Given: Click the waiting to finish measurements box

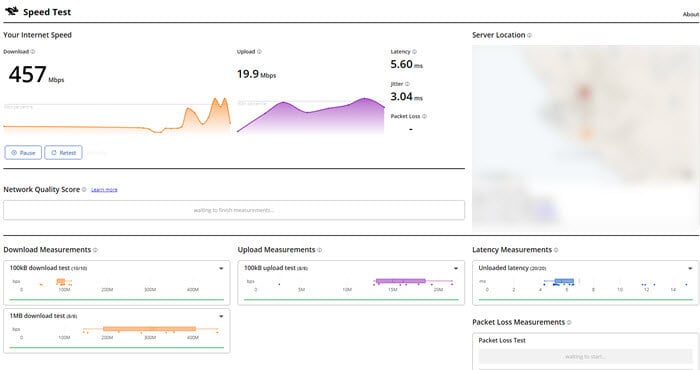Looking at the screenshot, I should [x=234, y=210].
